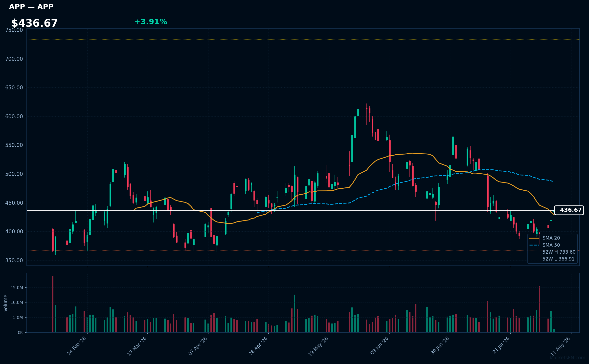Click the "21 Jul '26" date label

click(501, 345)
